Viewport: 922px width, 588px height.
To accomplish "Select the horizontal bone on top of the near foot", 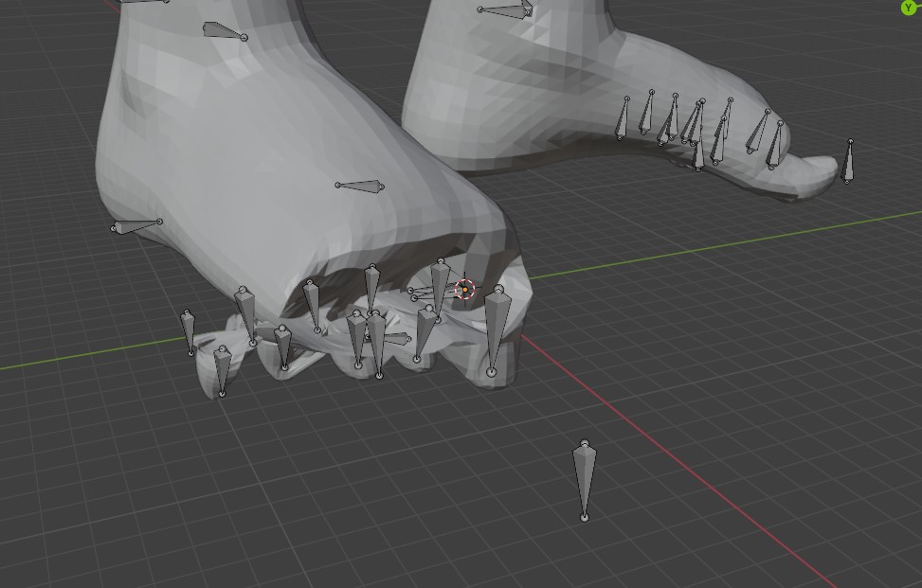I will (359, 187).
